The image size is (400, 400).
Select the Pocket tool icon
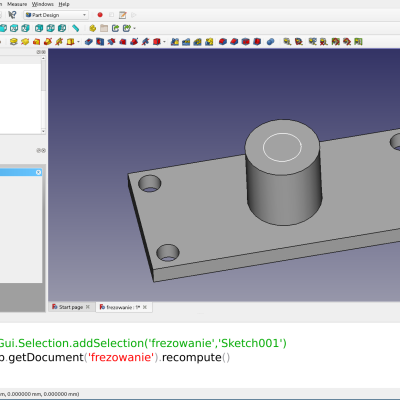(x=89, y=42)
